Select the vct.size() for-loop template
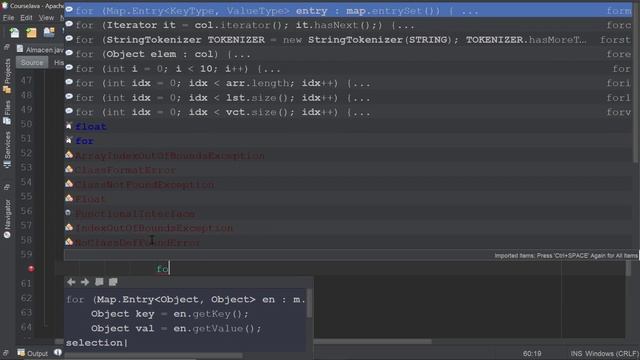Screen dimensions: 640x360 (349, 112)
